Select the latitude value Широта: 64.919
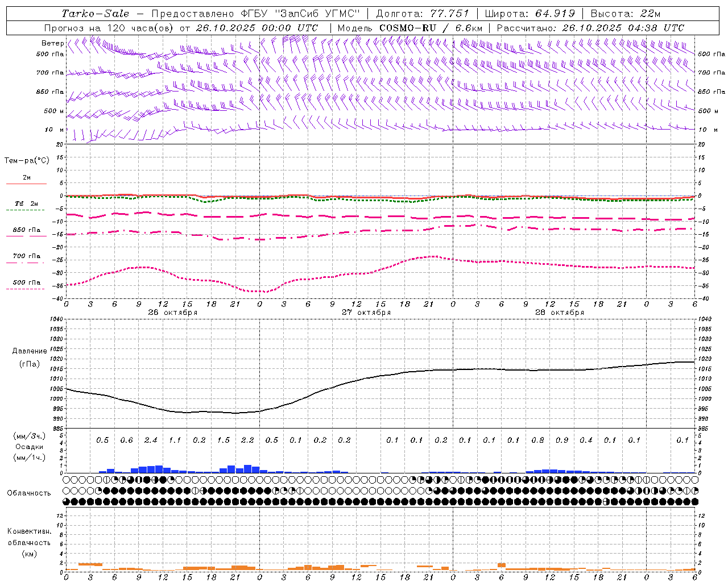Viewport: 728px width, 582px height. click(x=530, y=14)
